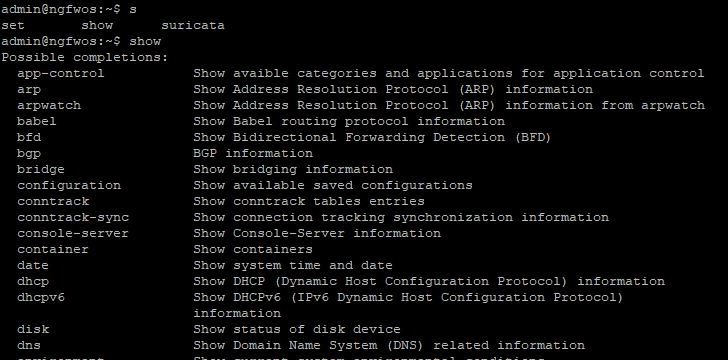Select the 'babel' command name
The height and width of the screenshot is (360, 728).
pos(37,121)
